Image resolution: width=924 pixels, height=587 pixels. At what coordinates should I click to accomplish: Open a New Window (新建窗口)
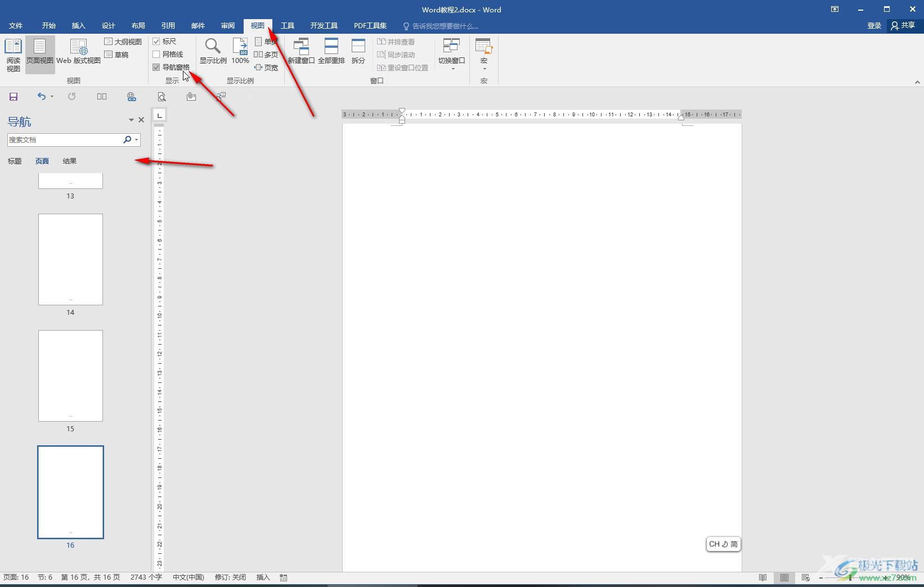301,51
